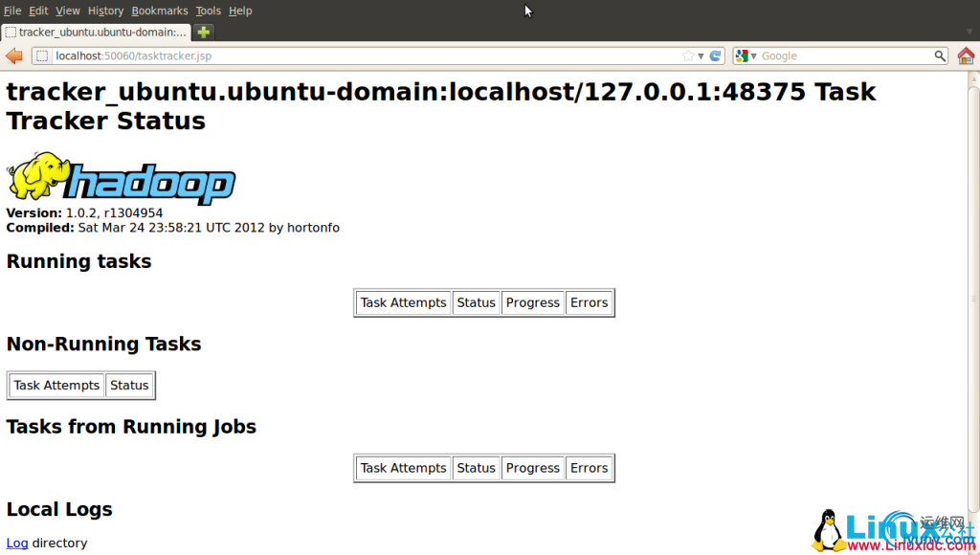This screenshot has height=555, width=980.
Task: Open the History menu
Action: point(105,11)
